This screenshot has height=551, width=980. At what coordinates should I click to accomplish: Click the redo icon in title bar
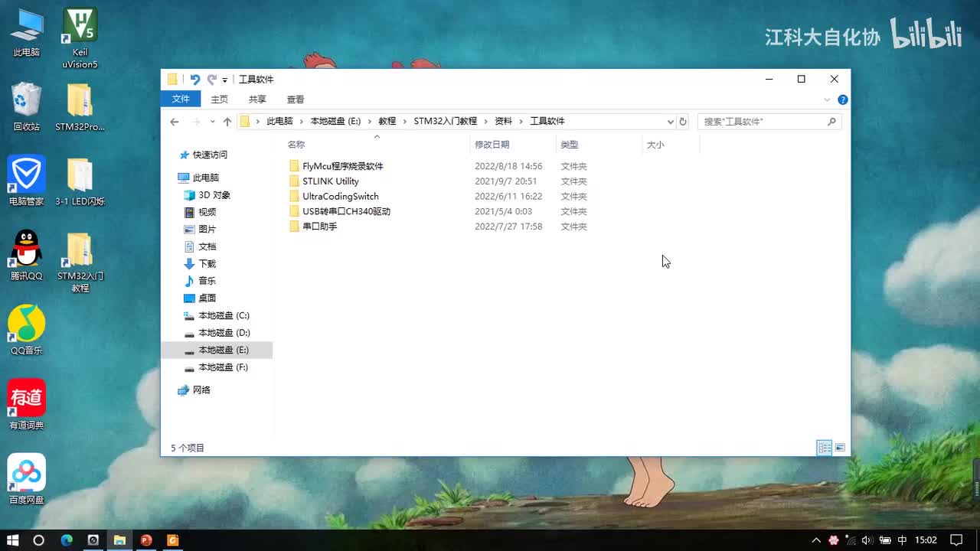(x=212, y=80)
